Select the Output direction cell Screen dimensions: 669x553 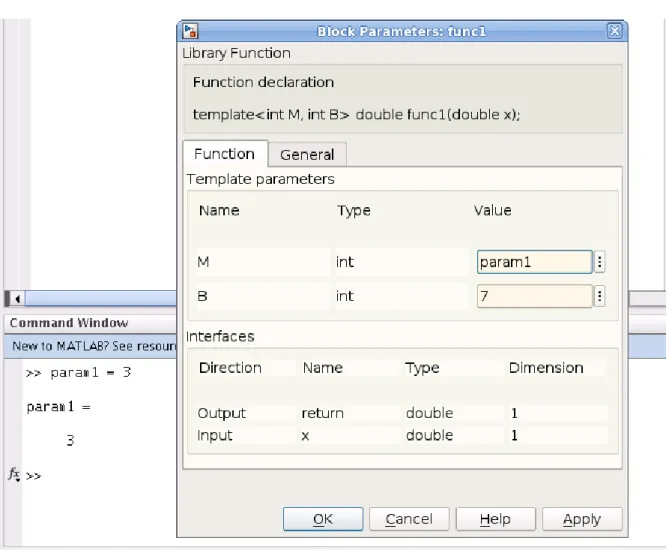tap(245, 413)
